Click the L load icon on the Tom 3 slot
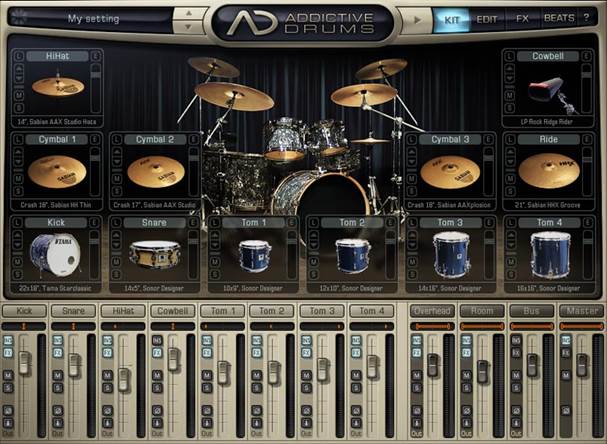This screenshot has height=444, width=607. [x=412, y=223]
